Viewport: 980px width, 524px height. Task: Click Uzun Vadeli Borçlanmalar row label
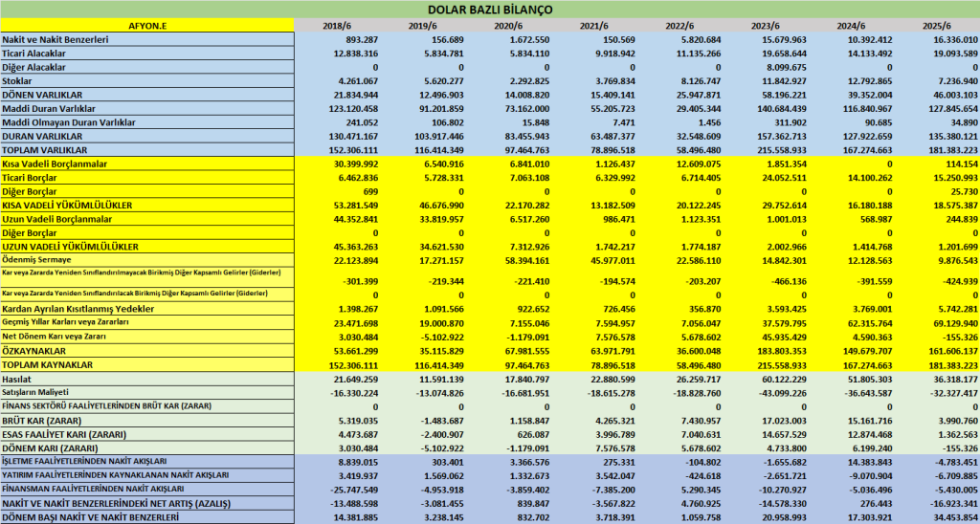click(x=56, y=219)
